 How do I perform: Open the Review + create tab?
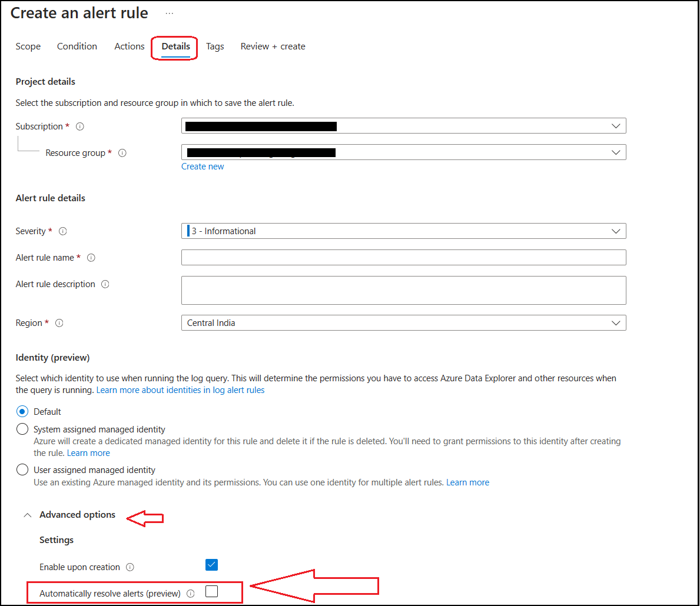(273, 46)
